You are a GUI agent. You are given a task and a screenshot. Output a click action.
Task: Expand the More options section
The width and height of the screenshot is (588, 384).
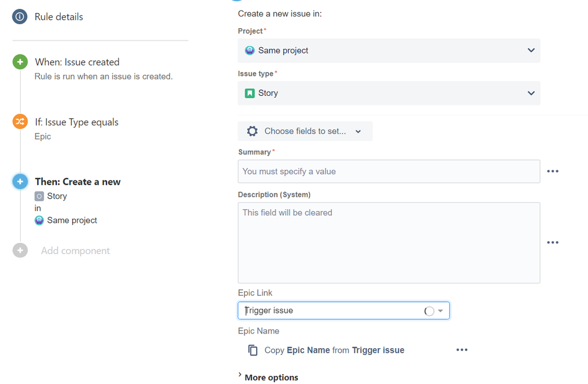pyautogui.click(x=268, y=377)
